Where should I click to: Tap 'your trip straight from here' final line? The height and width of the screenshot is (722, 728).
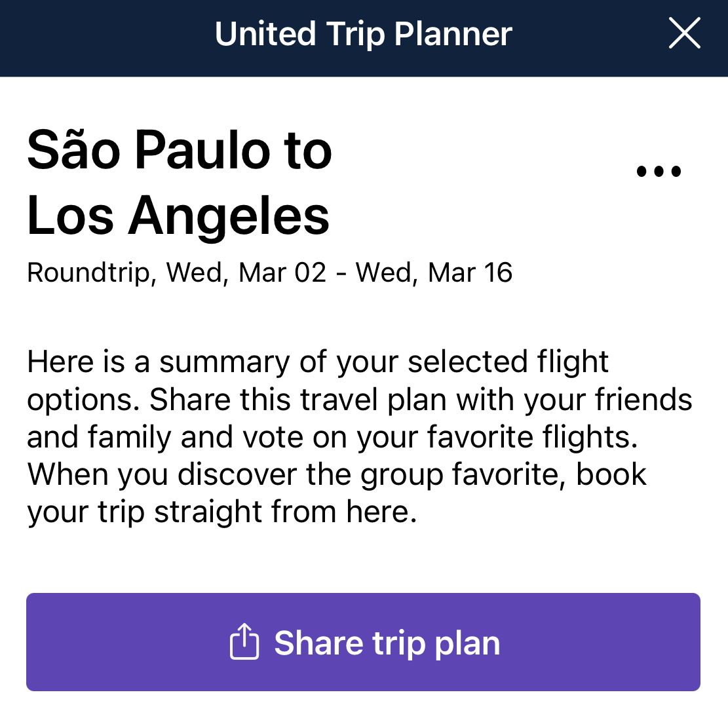coord(222,512)
